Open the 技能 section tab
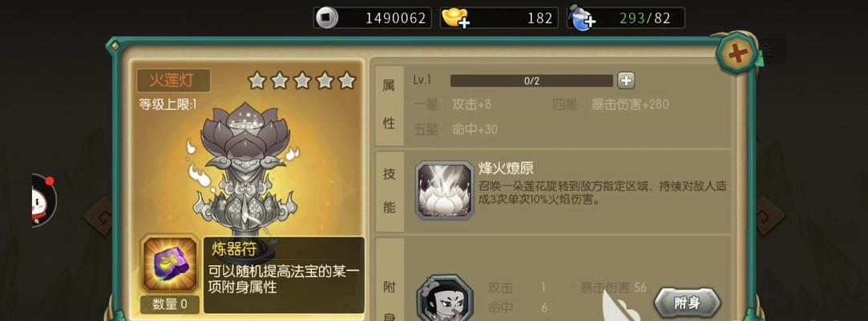 390,191
